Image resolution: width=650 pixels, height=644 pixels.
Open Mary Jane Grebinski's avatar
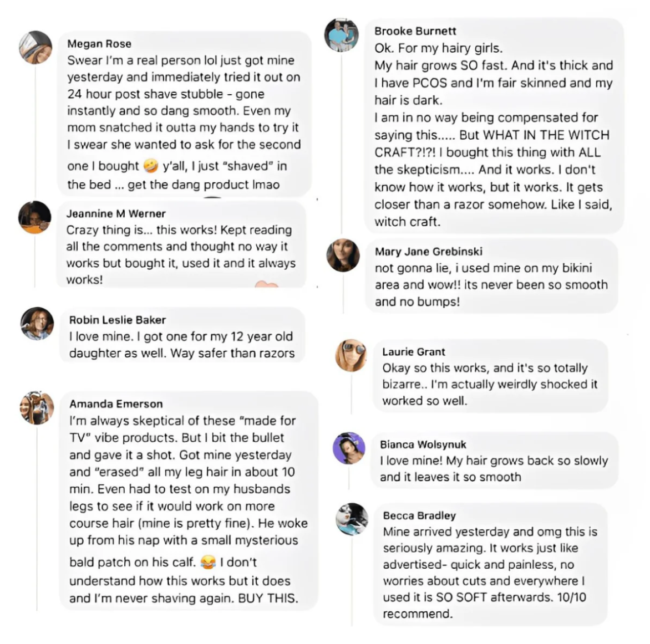pyautogui.click(x=343, y=255)
